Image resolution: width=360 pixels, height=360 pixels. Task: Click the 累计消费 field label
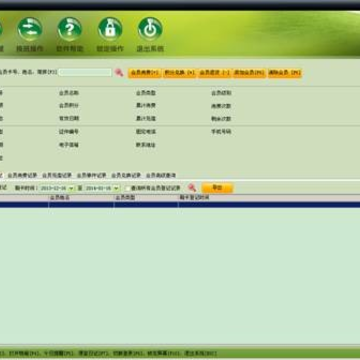pyautogui.click(x=146, y=105)
